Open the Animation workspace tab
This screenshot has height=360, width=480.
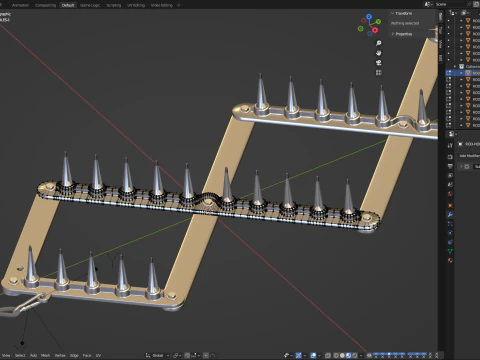[20, 5]
